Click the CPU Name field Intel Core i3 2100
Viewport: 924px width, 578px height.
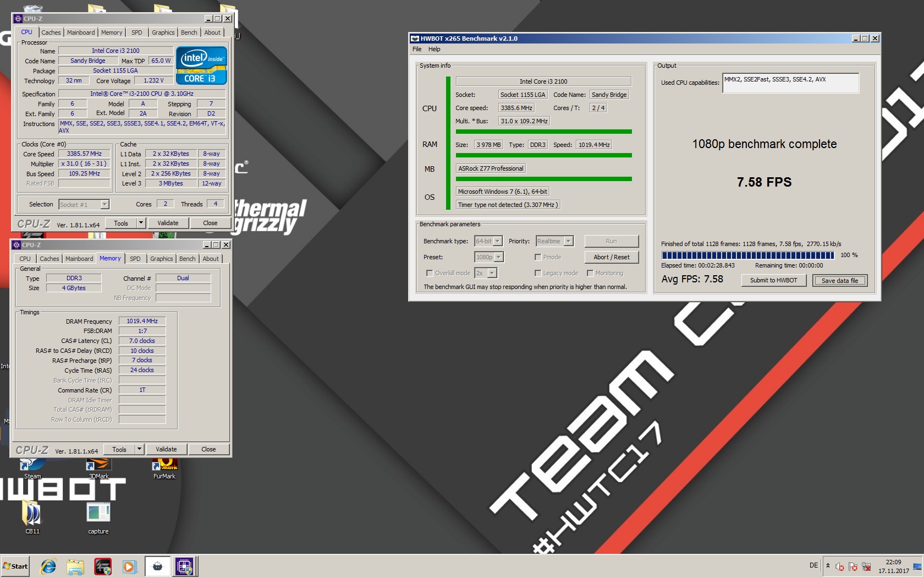(x=116, y=51)
